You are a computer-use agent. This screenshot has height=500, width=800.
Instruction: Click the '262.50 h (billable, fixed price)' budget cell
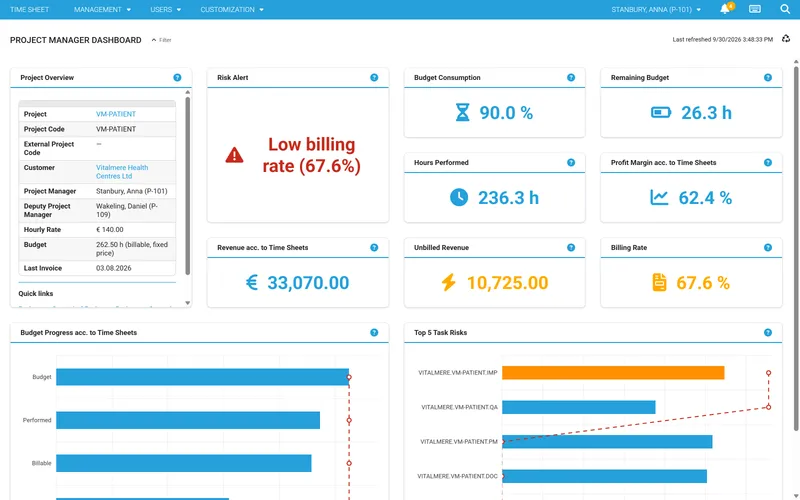132,248
